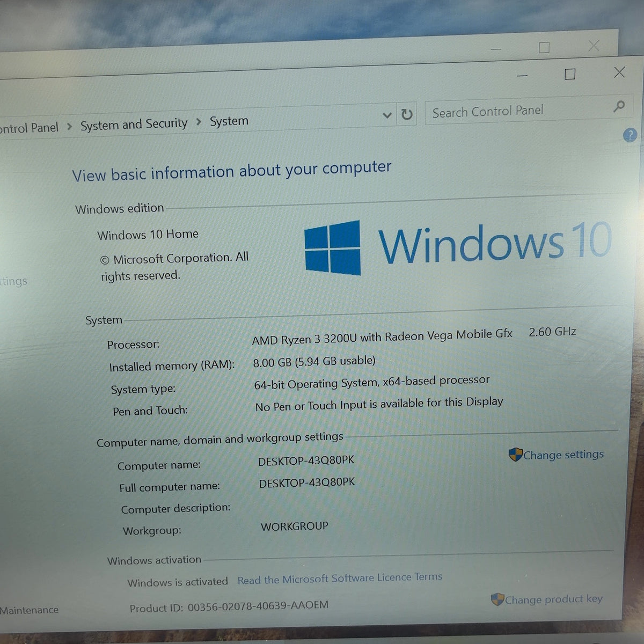
Task: Open the help question mark icon
Action: pyautogui.click(x=630, y=135)
